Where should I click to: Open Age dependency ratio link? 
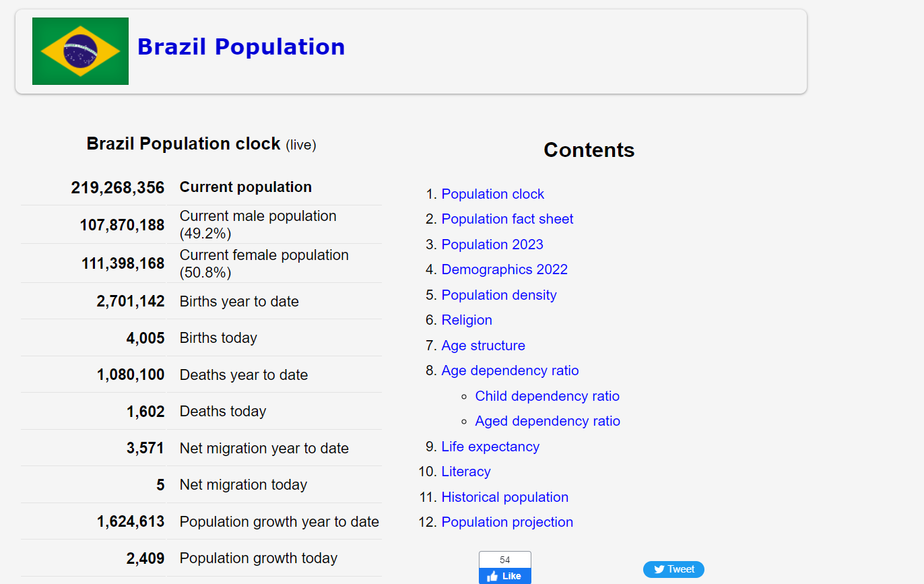510,370
